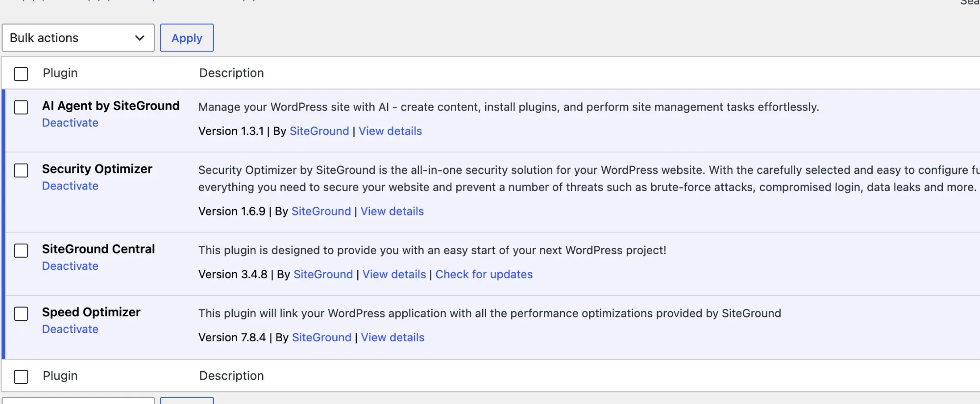Click Version 3.4.8 text
The height and width of the screenshot is (404, 980).
click(x=233, y=274)
